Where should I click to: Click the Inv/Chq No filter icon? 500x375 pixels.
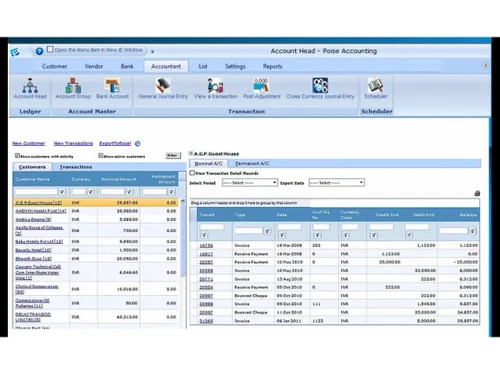click(x=317, y=235)
